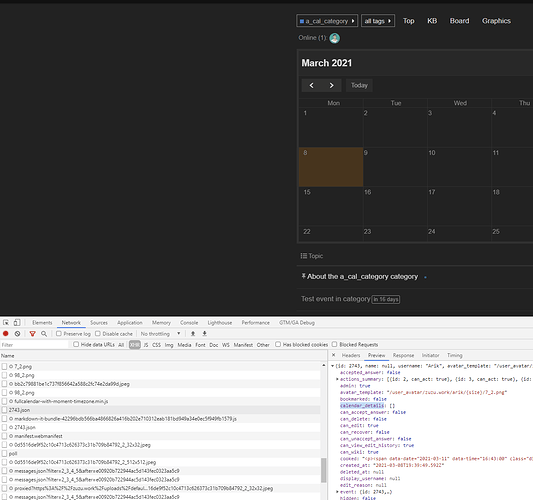This screenshot has width=533, height=500.
Task: Click the Today calendar button
Action: [x=359, y=85]
